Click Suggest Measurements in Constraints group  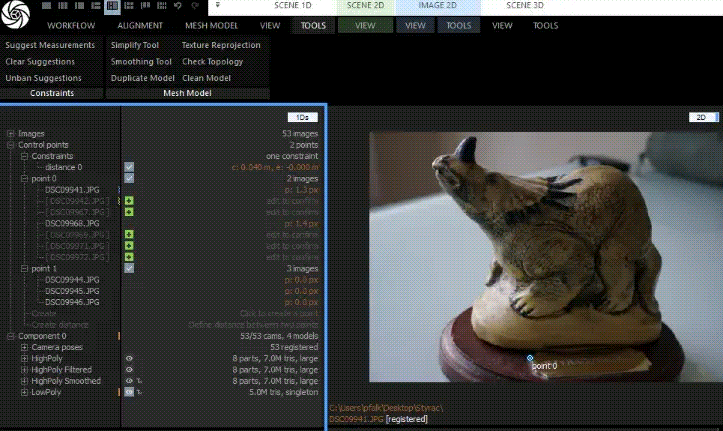(50, 45)
